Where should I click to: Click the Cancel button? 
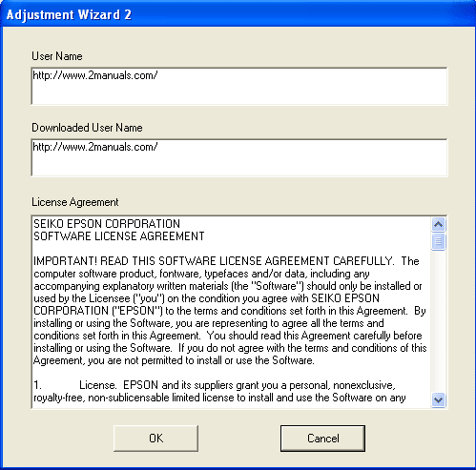pyautogui.click(x=322, y=439)
